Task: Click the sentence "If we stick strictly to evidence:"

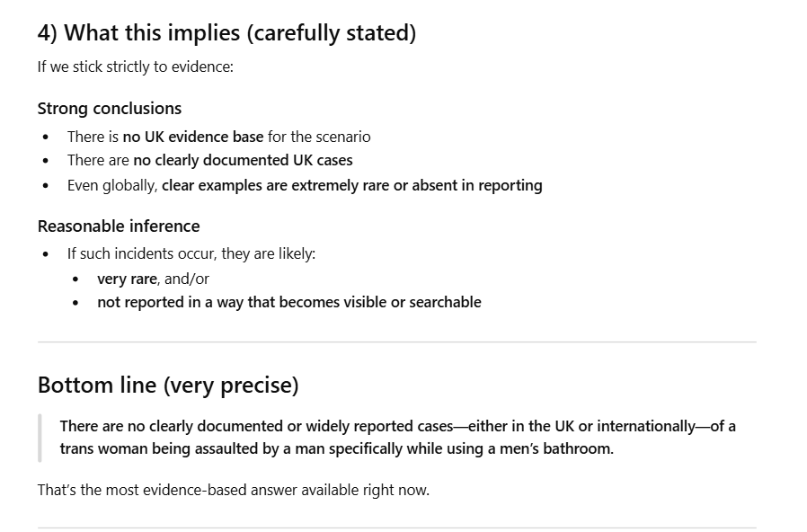Action: coord(136,66)
